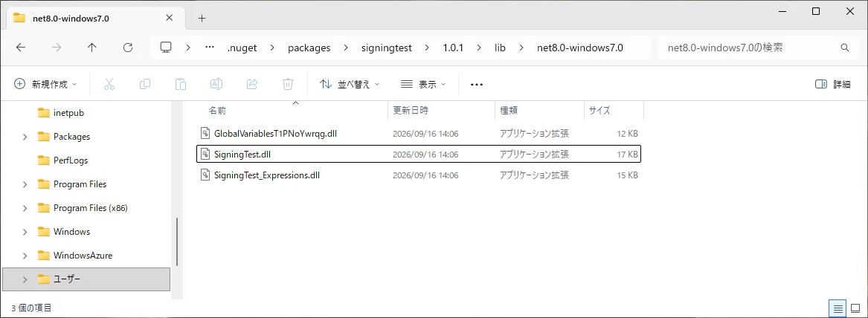
Task: Switch to large thumbnails view icon
Action: click(x=856, y=308)
